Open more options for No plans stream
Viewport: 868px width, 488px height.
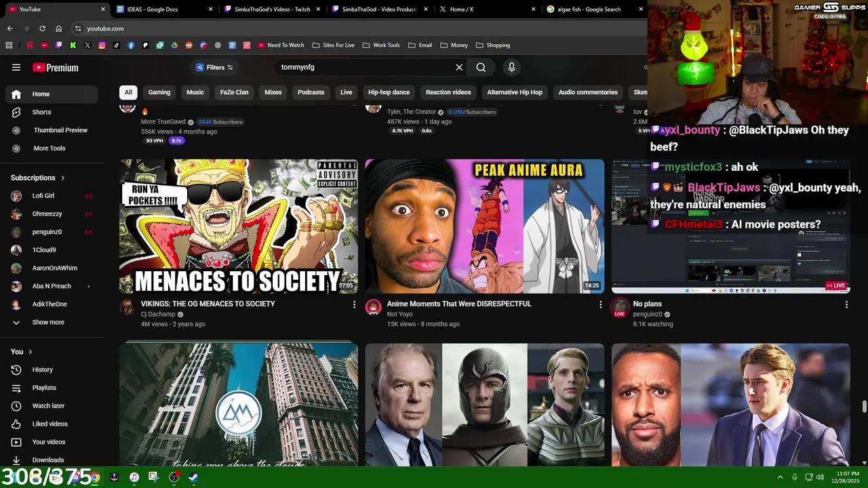pyautogui.click(x=846, y=305)
